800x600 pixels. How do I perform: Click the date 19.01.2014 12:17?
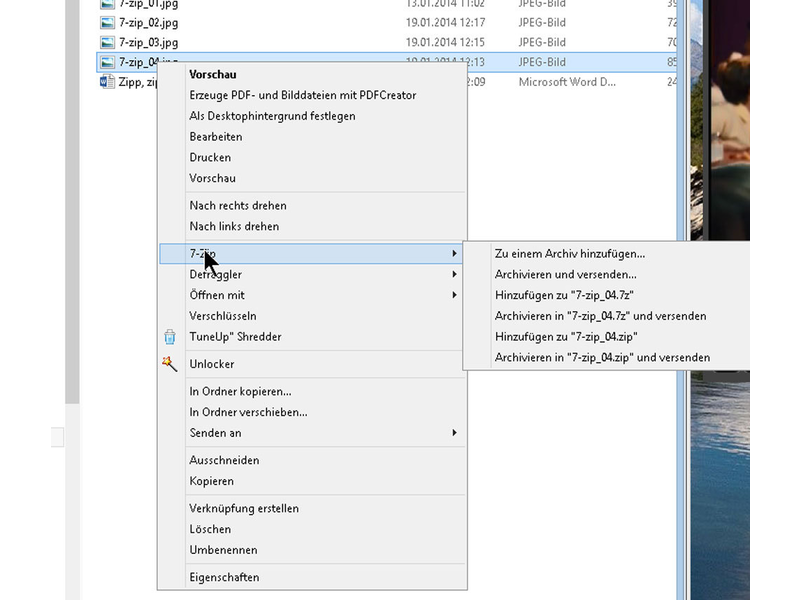[445, 22]
